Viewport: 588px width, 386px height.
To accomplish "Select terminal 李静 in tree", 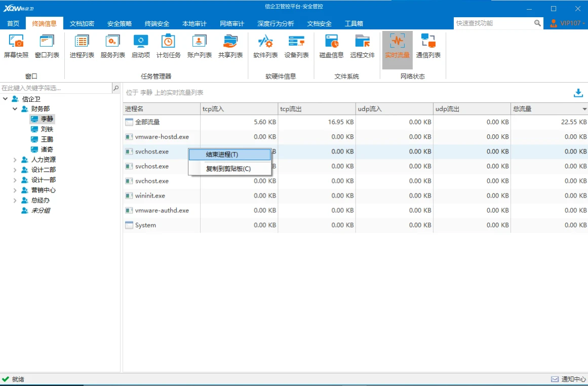I will pyautogui.click(x=42, y=119).
